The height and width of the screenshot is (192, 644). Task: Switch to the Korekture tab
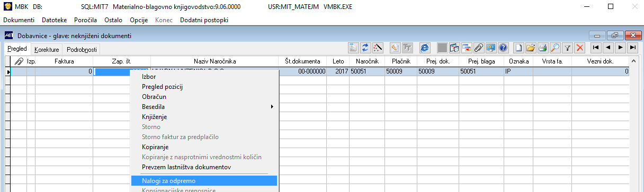[x=47, y=49]
